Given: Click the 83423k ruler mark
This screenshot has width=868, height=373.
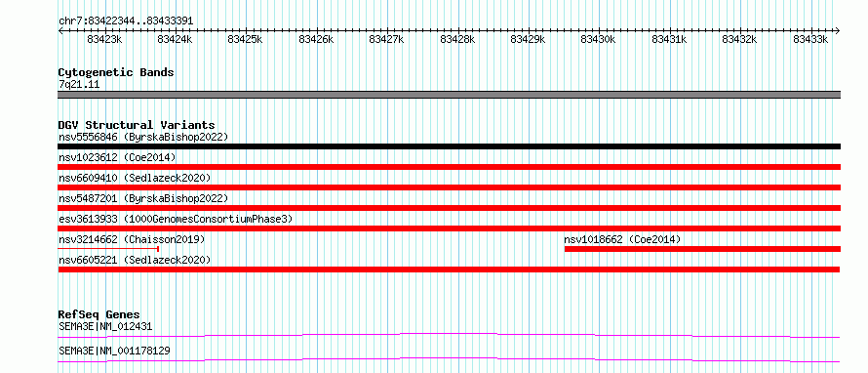Looking at the screenshot, I should click(x=104, y=39).
